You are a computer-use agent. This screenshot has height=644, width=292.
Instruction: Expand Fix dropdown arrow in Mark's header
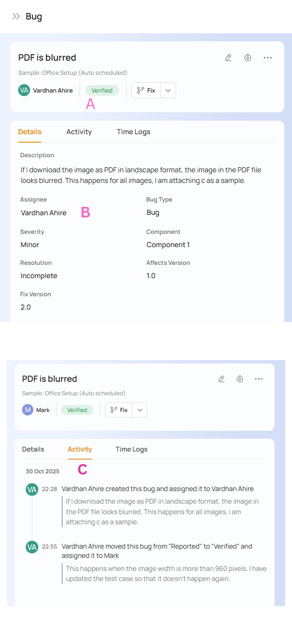pyautogui.click(x=140, y=410)
